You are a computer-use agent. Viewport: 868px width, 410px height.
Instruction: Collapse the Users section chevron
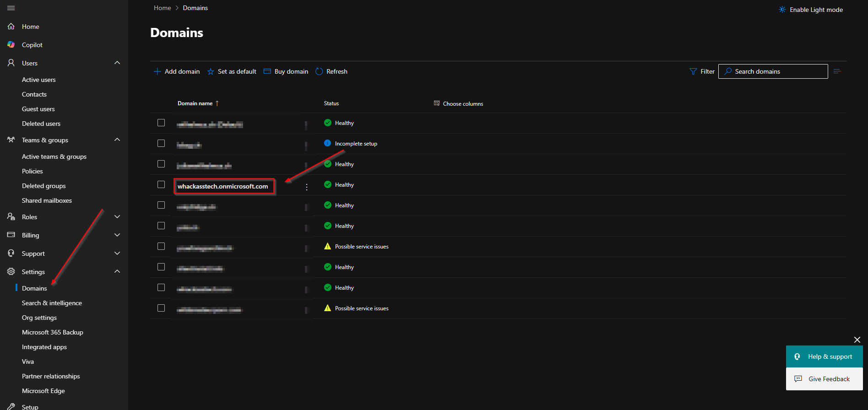coord(117,63)
